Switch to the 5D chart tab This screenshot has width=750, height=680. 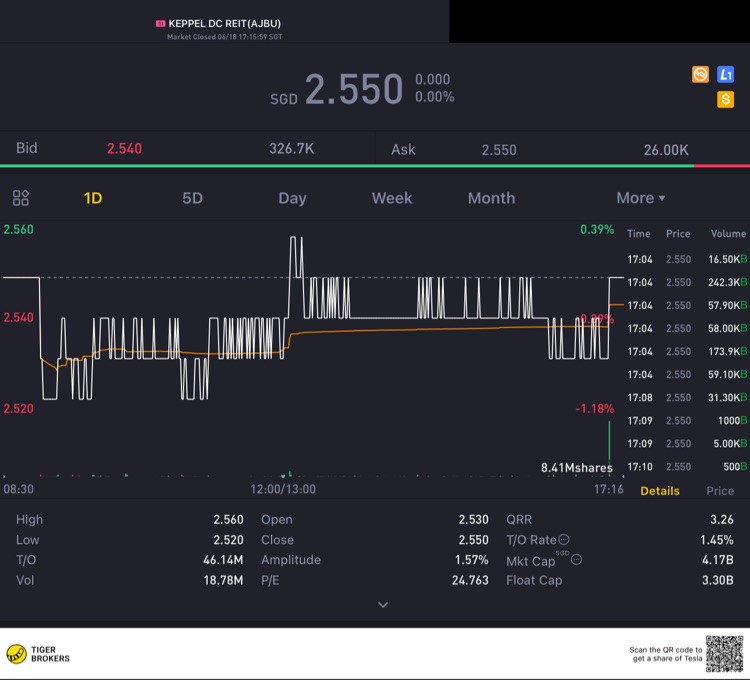click(192, 198)
